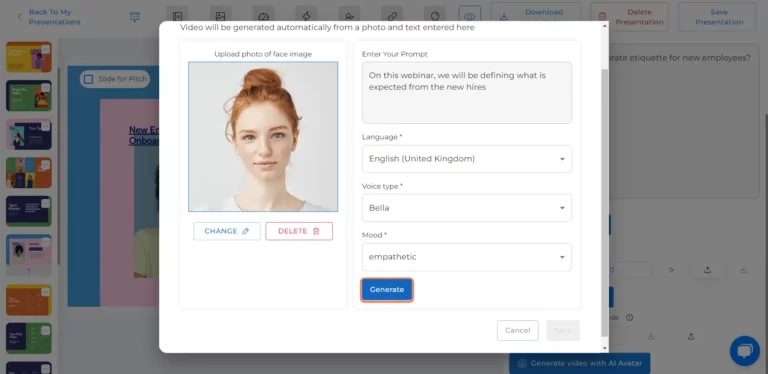Click Cancel in the dialog
Screen dimensions: 768x374
[518, 330]
